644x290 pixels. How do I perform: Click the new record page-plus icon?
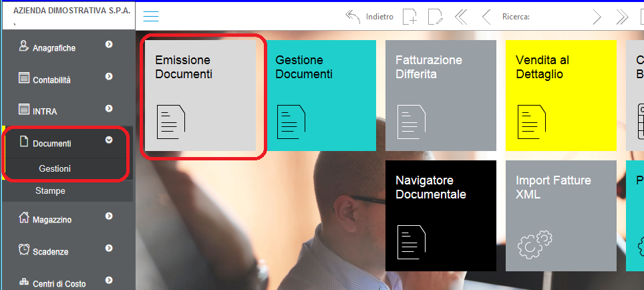tap(410, 17)
